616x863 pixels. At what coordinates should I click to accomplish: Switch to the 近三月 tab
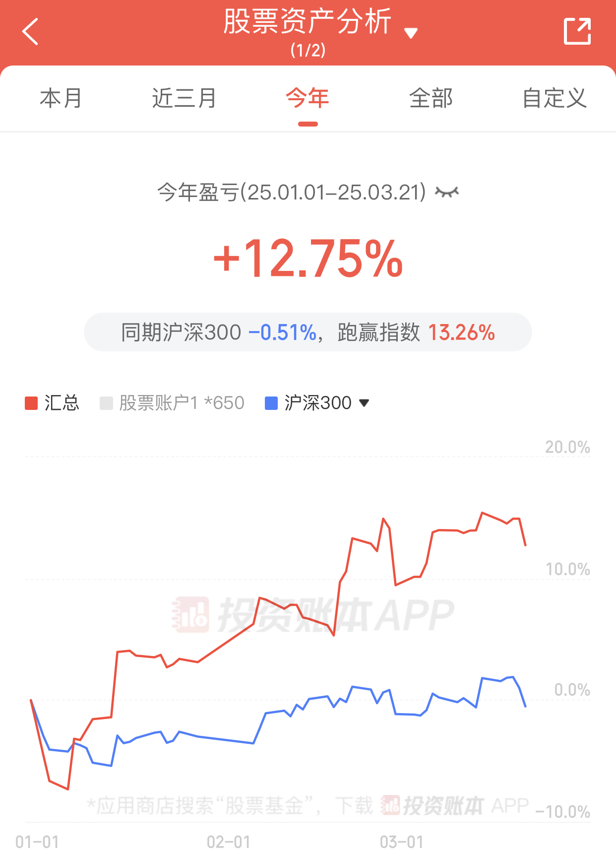click(x=184, y=98)
